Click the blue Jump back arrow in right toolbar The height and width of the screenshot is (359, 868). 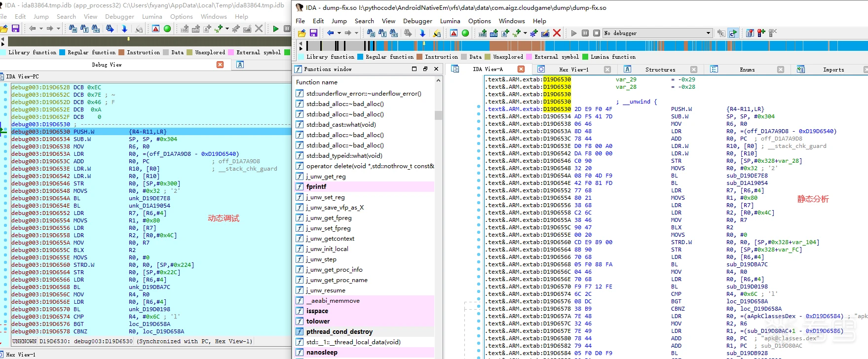click(331, 33)
